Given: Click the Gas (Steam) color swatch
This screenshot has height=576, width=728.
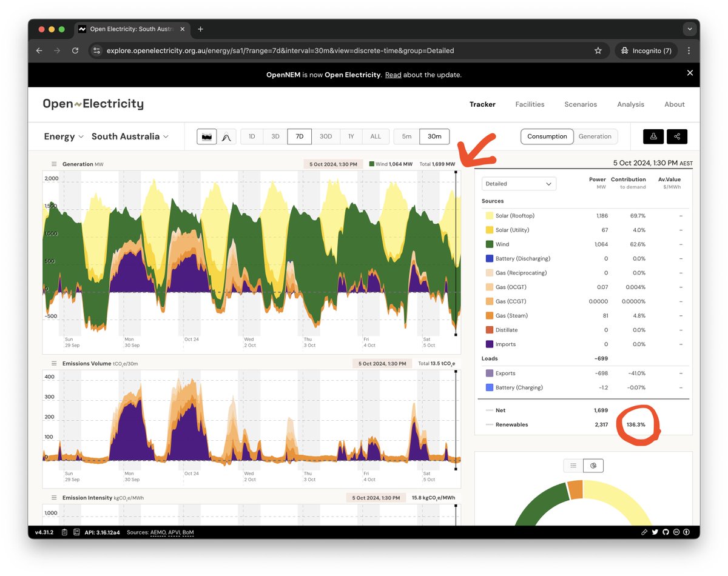Looking at the screenshot, I should coord(490,316).
